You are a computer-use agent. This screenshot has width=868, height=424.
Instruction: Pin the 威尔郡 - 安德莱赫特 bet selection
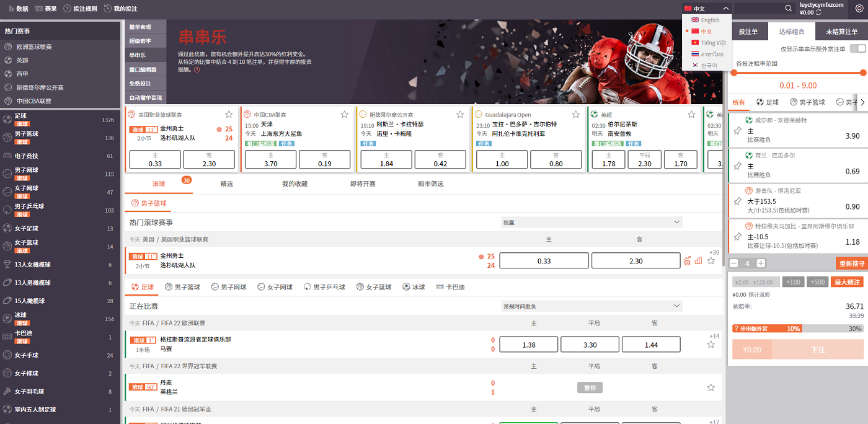[x=737, y=131]
